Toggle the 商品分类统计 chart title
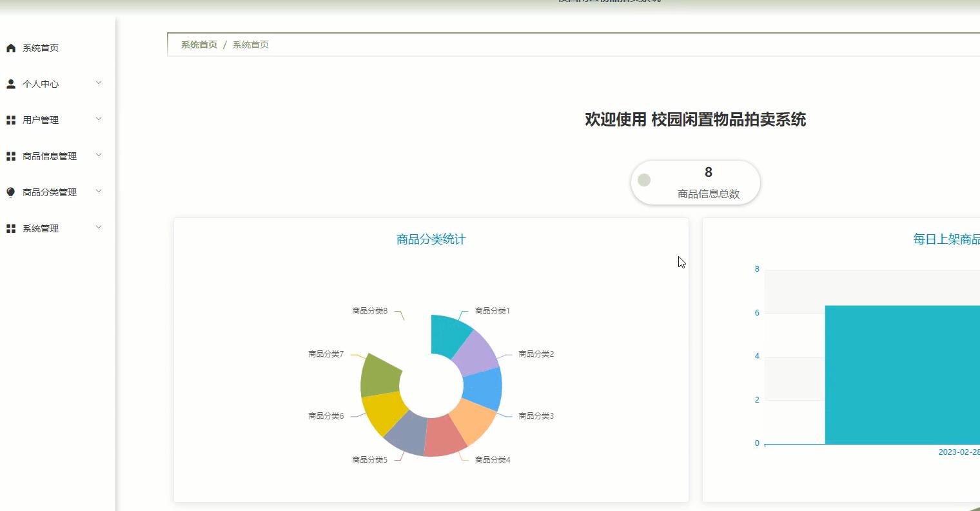This screenshot has height=511, width=980. [430, 239]
